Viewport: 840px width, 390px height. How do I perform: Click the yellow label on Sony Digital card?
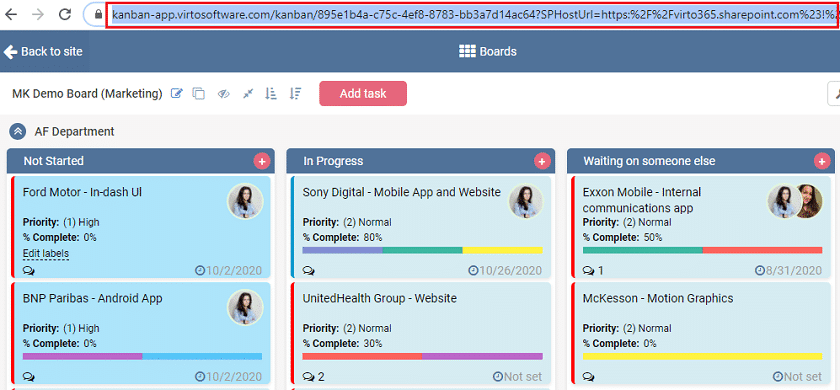502,250
